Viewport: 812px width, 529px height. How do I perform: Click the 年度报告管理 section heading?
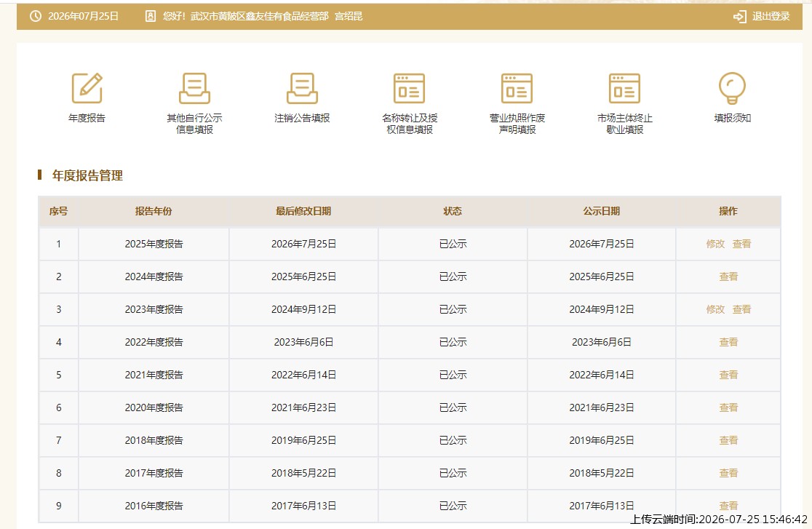click(87, 175)
